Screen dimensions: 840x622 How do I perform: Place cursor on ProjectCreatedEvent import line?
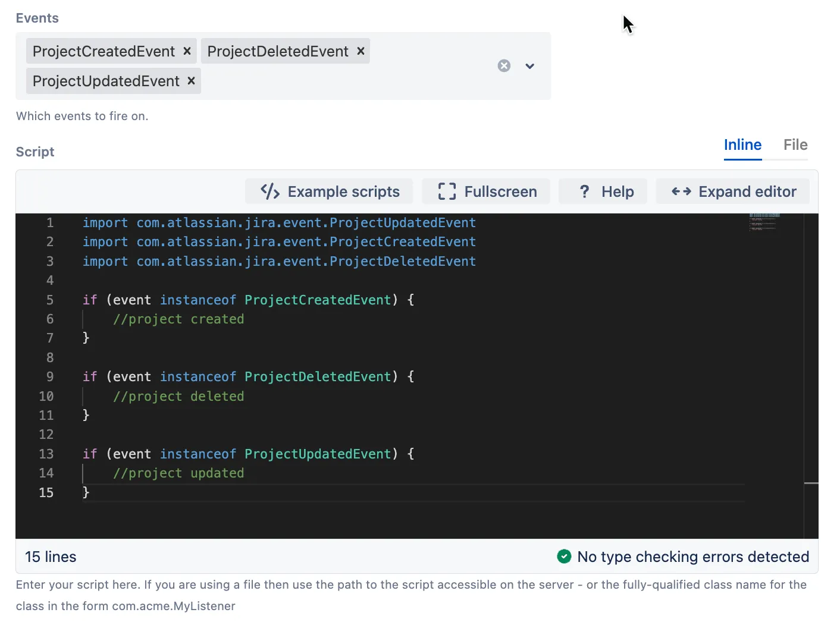click(x=279, y=242)
